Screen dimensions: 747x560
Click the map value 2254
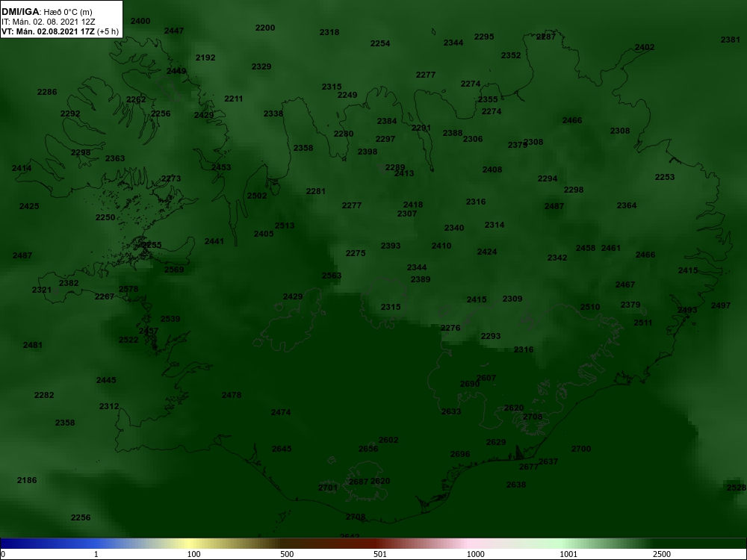pyautogui.click(x=380, y=43)
